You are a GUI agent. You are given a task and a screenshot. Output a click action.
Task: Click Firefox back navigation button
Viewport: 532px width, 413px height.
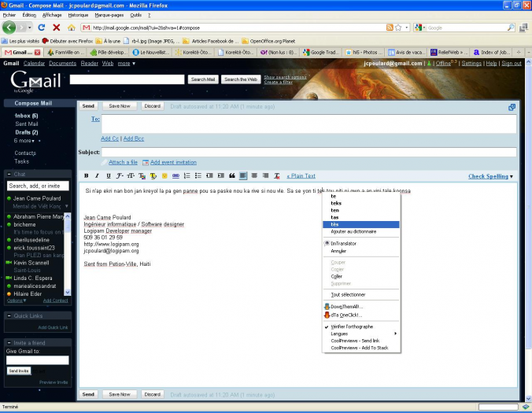(x=9, y=28)
